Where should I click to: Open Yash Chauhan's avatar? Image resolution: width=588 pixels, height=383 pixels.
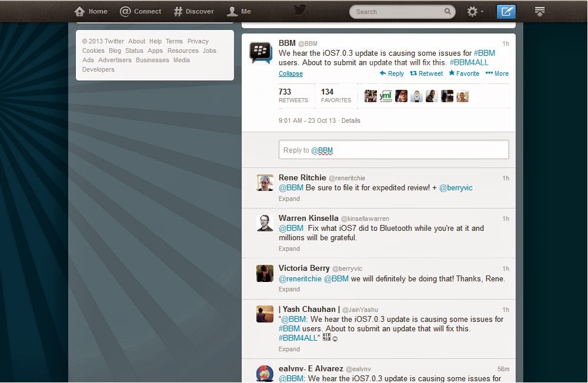tap(265, 314)
